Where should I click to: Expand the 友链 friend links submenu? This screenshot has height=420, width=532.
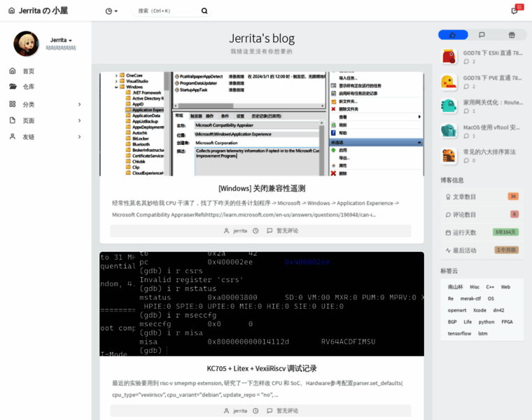[x=79, y=137]
